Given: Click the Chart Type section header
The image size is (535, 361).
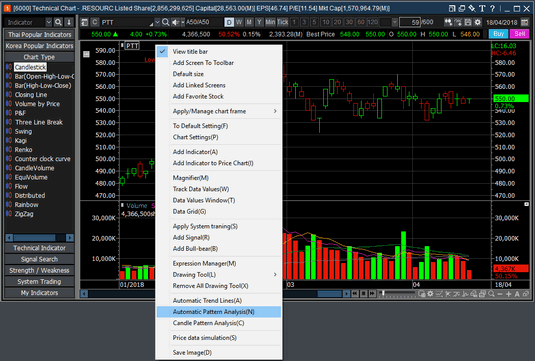Looking at the screenshot, I should (x=40, y=57).
